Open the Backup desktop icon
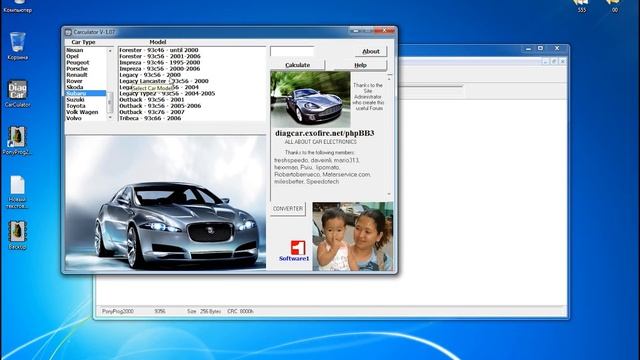The image size is (640, 360). 17,235
